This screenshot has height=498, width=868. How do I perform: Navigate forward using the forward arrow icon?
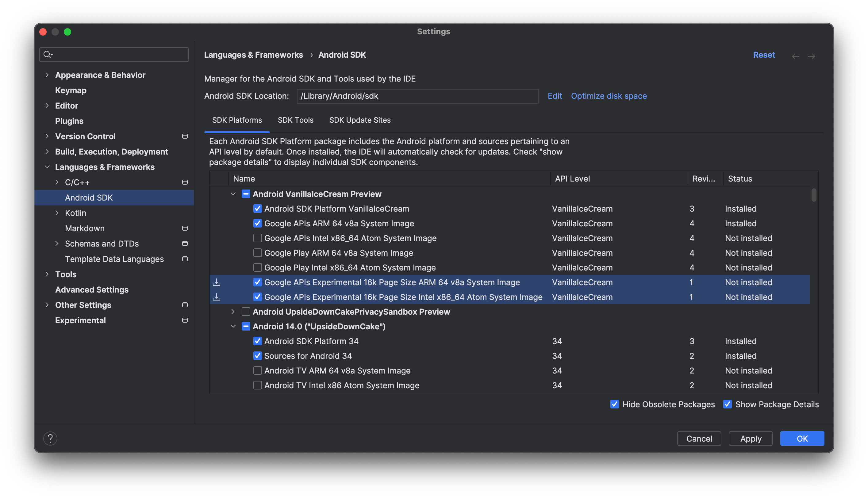tap(812, 55)
